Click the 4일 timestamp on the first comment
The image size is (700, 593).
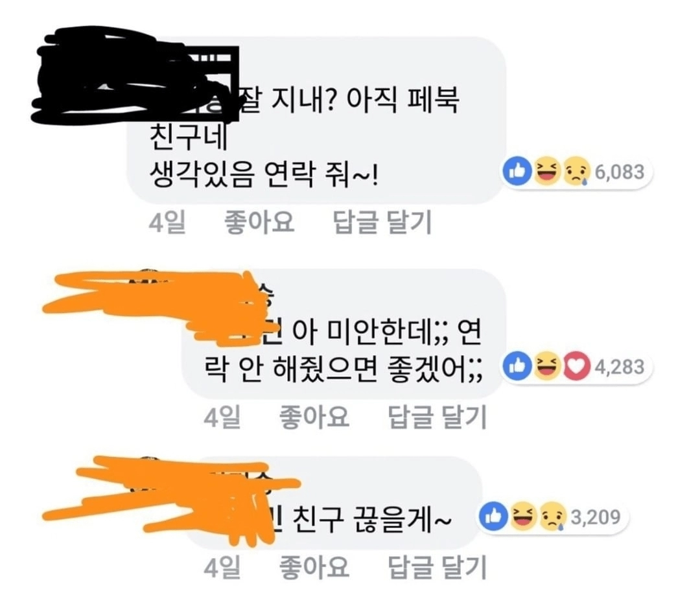point(167,222)
